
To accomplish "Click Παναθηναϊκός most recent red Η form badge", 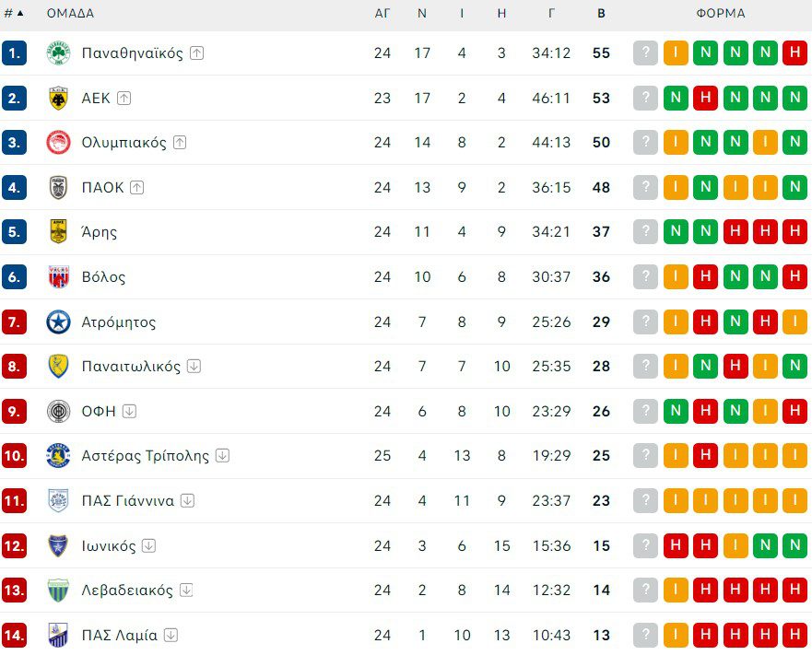I will [794, 53].
